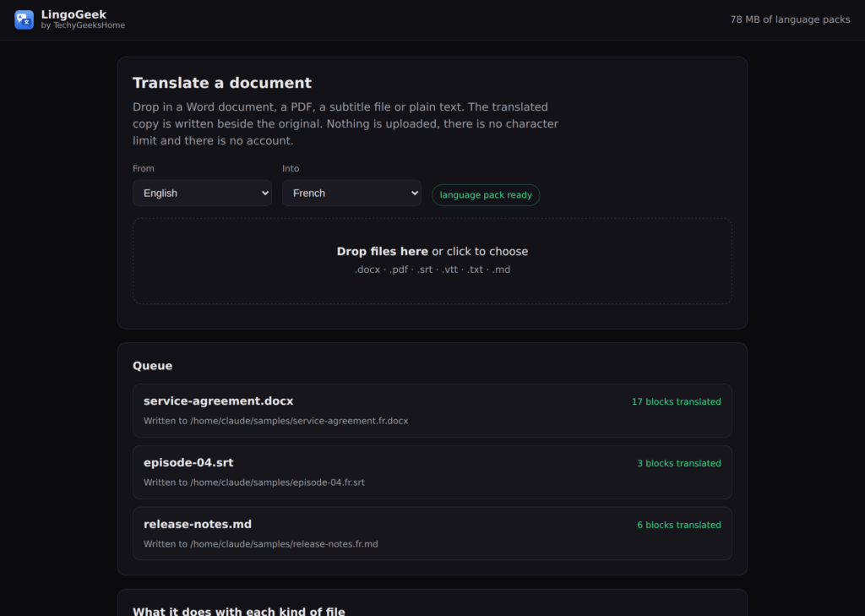Click the LingoGeek app title

[x=73, y=14]
